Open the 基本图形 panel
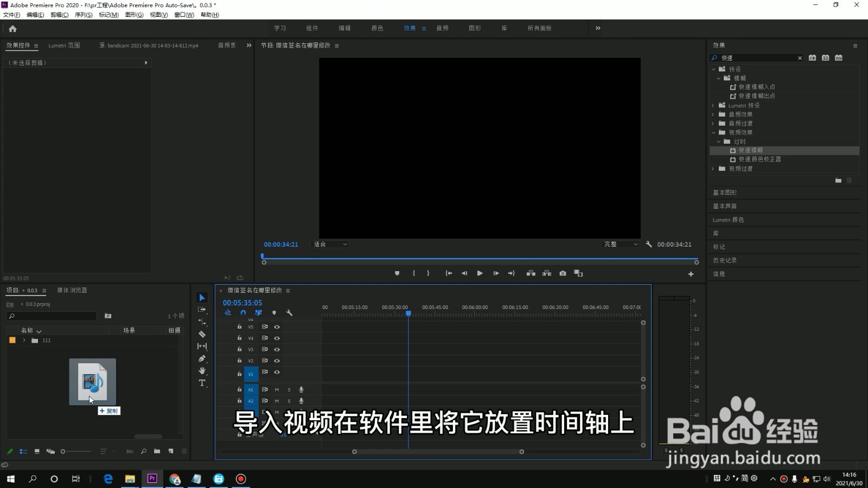 click(x=725, y=192)
